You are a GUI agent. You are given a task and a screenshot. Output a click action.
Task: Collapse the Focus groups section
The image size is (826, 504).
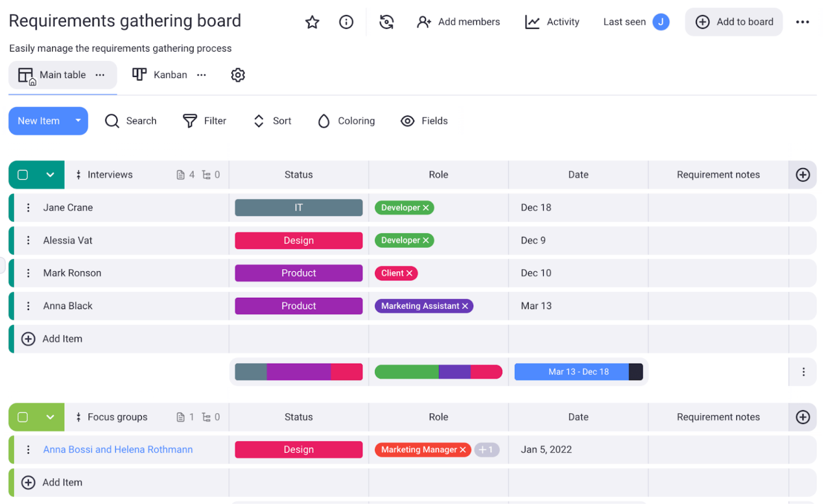tap(50, 417)
